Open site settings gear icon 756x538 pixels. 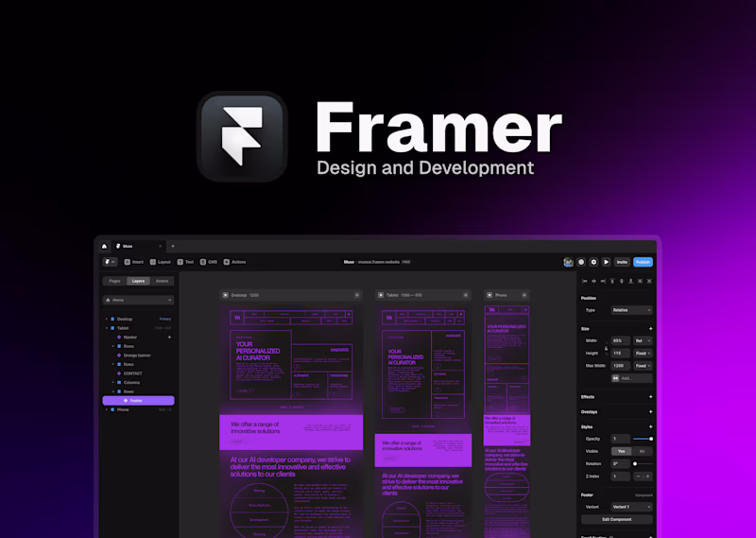click(x=593, y=262)
